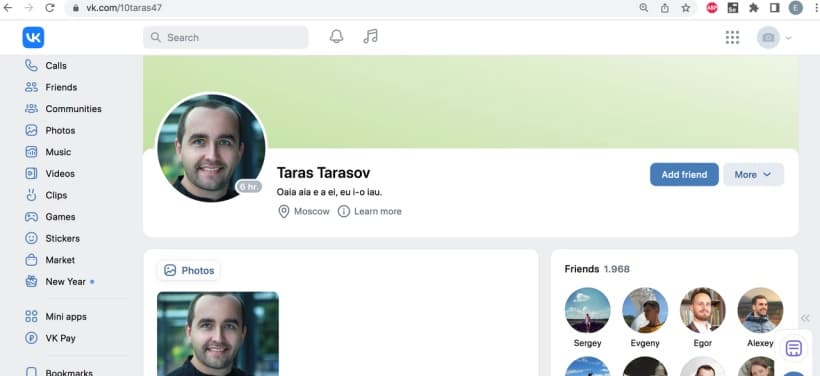The height and width of the screenshot is (376, 820).
Task: Click the Moscow location link
Action: [312, 211]
